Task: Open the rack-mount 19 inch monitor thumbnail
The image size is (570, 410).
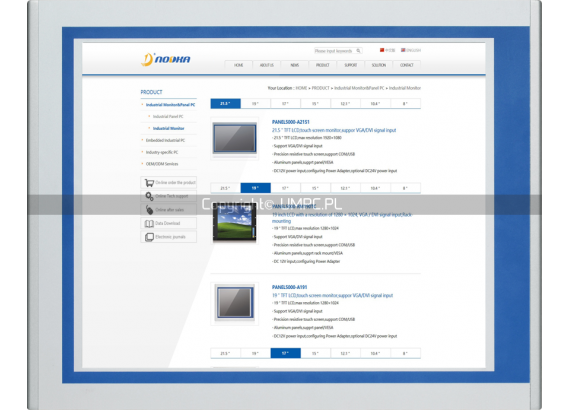Action: point(234,224)
